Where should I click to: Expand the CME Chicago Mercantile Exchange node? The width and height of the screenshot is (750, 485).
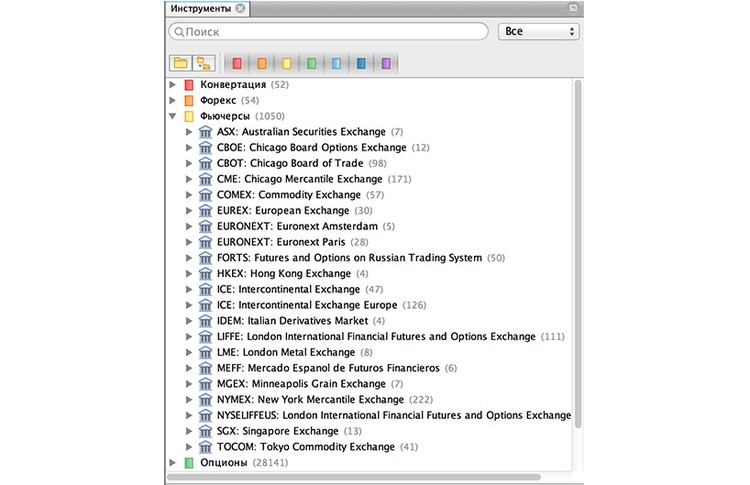coord(189,179)
